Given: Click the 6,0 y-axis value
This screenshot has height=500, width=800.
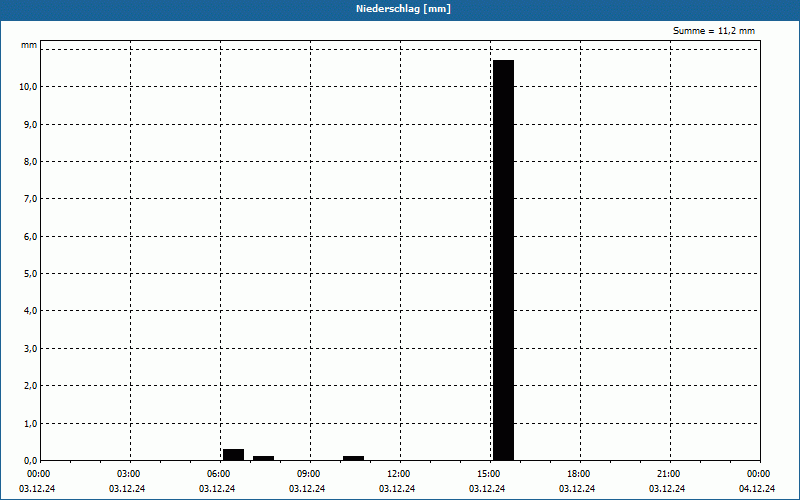Looking at the screenshot, I should point(31,237).
